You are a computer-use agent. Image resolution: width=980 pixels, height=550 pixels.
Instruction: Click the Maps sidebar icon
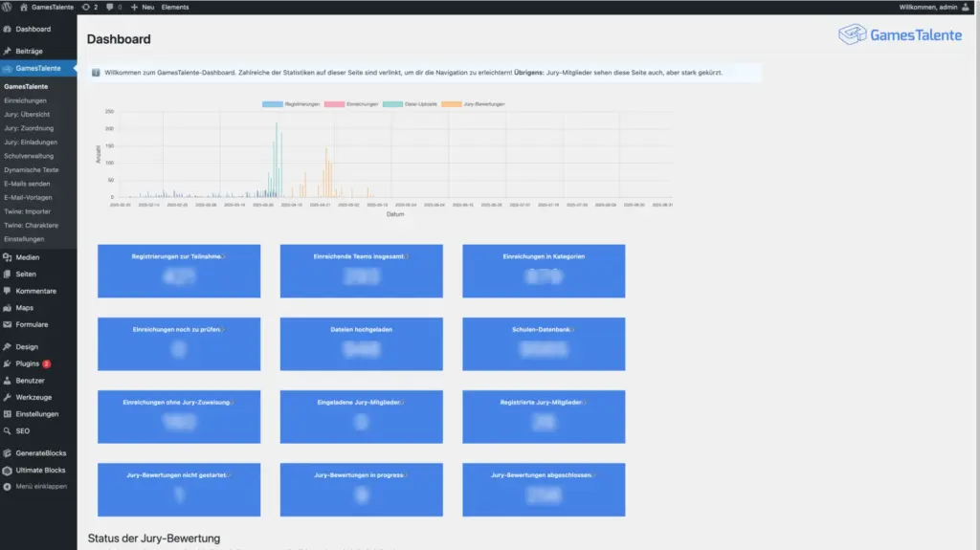click(x=8, y=307)
